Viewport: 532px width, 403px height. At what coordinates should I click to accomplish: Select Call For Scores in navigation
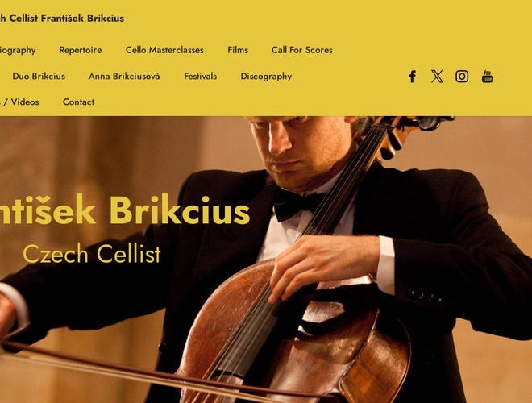click(302, 50)
